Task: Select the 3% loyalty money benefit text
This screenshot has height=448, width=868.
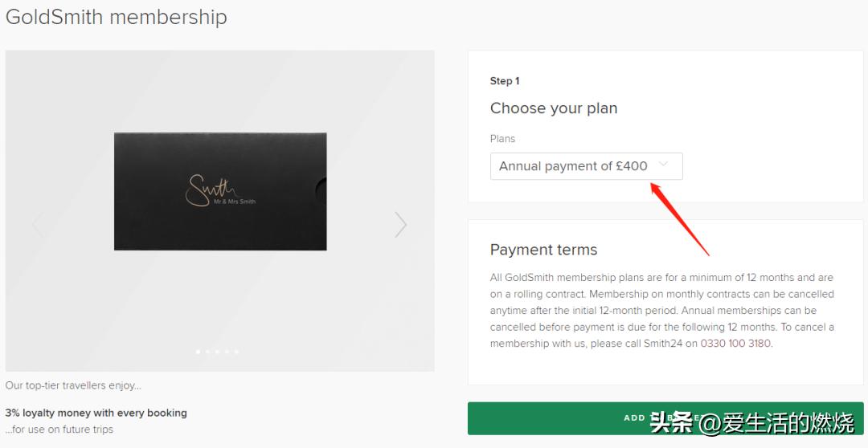Action: pos(96,413)
